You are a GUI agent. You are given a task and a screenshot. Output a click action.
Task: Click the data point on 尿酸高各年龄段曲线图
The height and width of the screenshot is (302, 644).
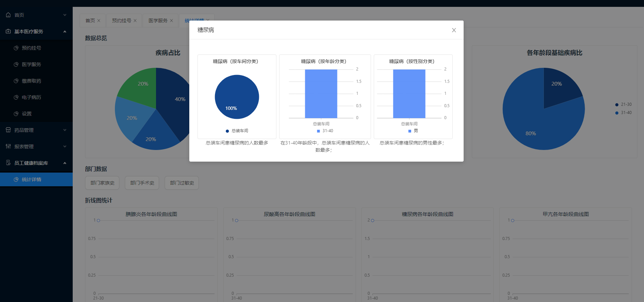(237, 221)
